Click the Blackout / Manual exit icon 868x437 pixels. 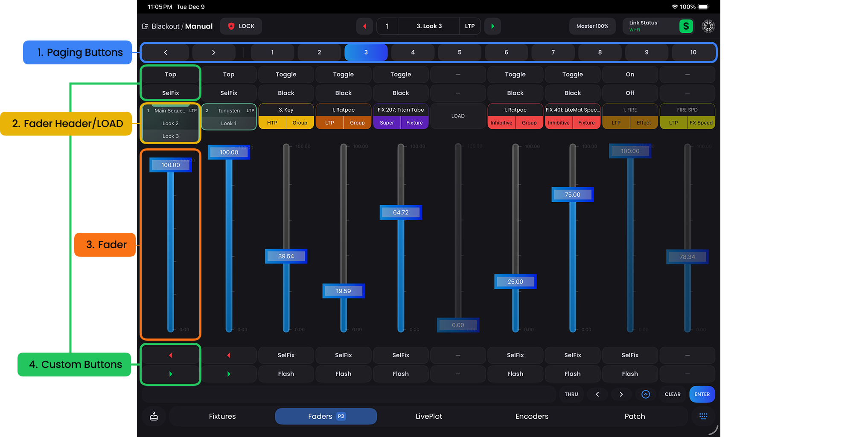coord(146,26)
